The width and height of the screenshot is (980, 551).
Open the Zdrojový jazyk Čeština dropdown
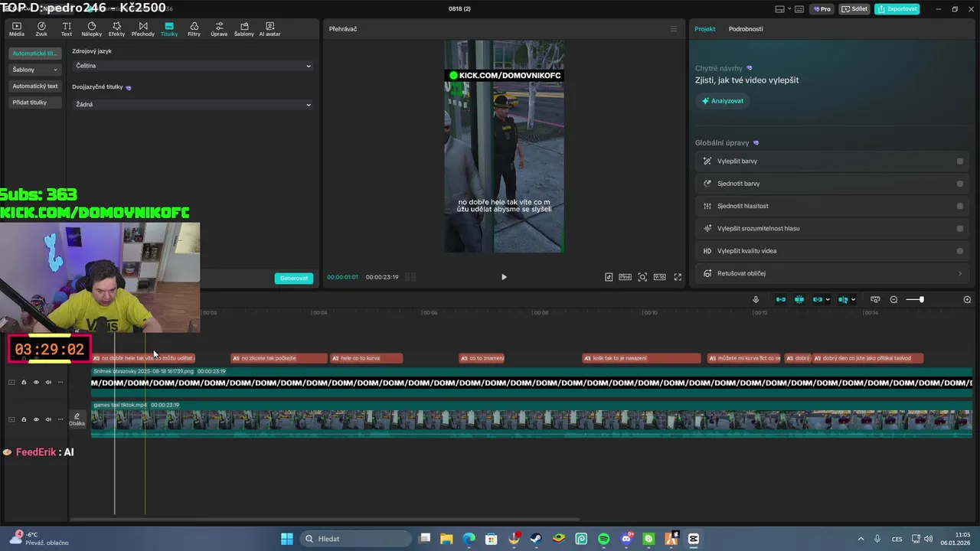[192, 66]
